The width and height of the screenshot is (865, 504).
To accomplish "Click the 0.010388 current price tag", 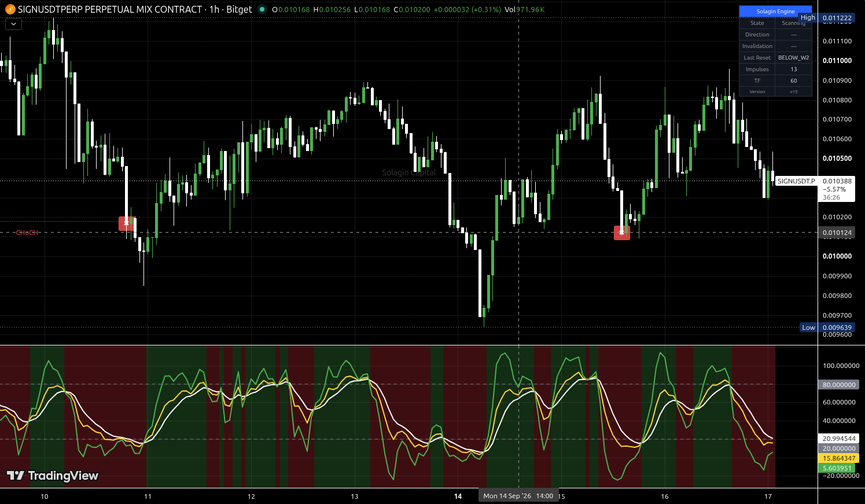I will (837, 181).
